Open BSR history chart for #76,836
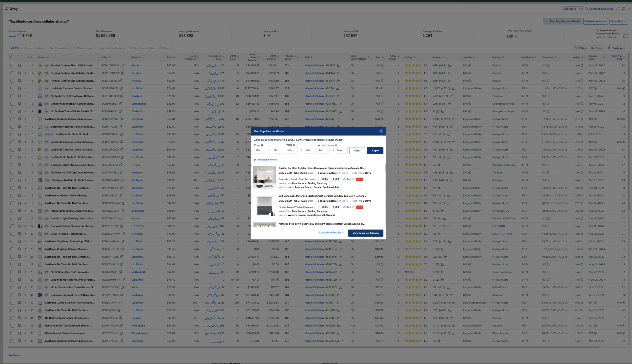This screenshot has height=364, width=632. tap(339, 65)
